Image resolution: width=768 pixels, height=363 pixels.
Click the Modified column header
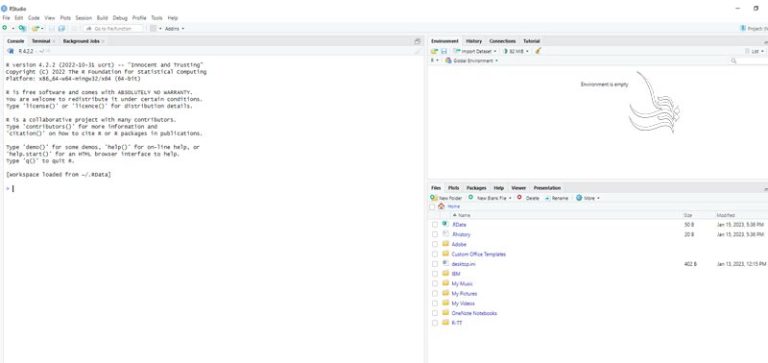pos(725,215)
